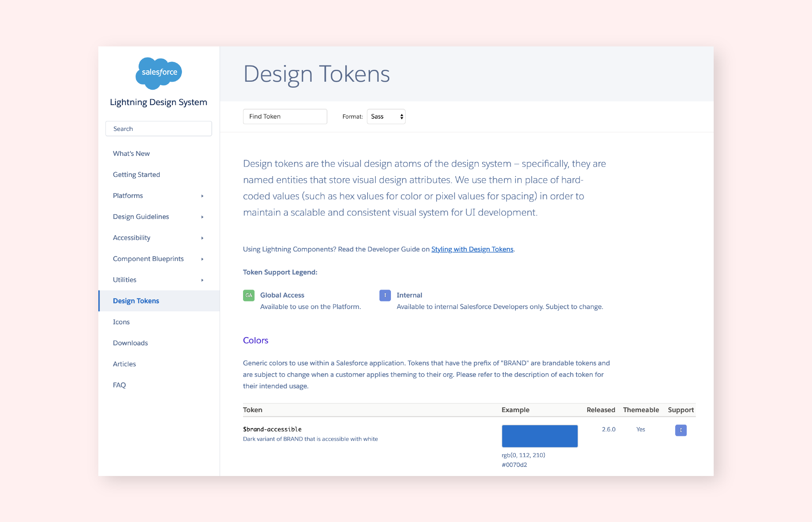Image resolution: width=812 pixels, height=522 pixels.
Task: Click the Find Token input field
Action: (x=285, y=117)
